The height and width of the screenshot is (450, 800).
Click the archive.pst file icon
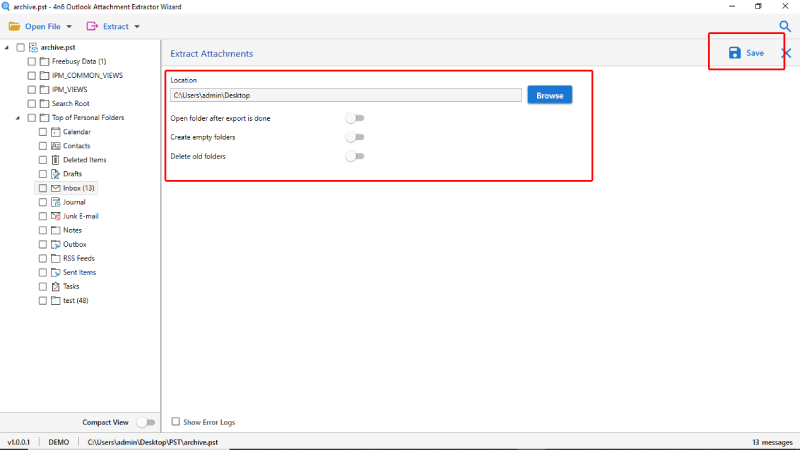pos(33,47)
